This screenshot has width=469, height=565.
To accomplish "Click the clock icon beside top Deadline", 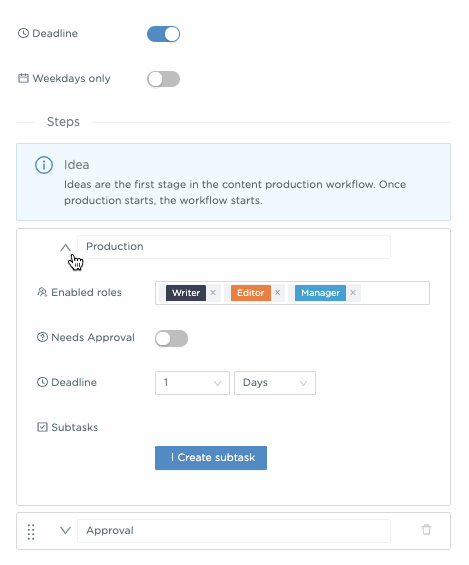I will click(23, 33).
